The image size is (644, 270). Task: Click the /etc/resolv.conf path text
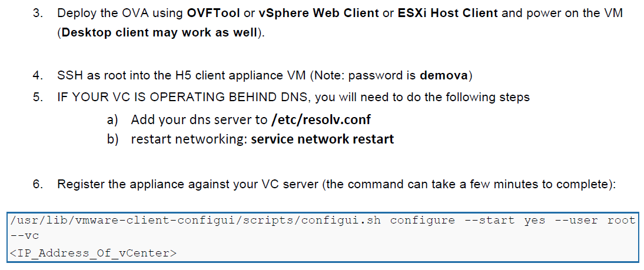coord(321,119)
